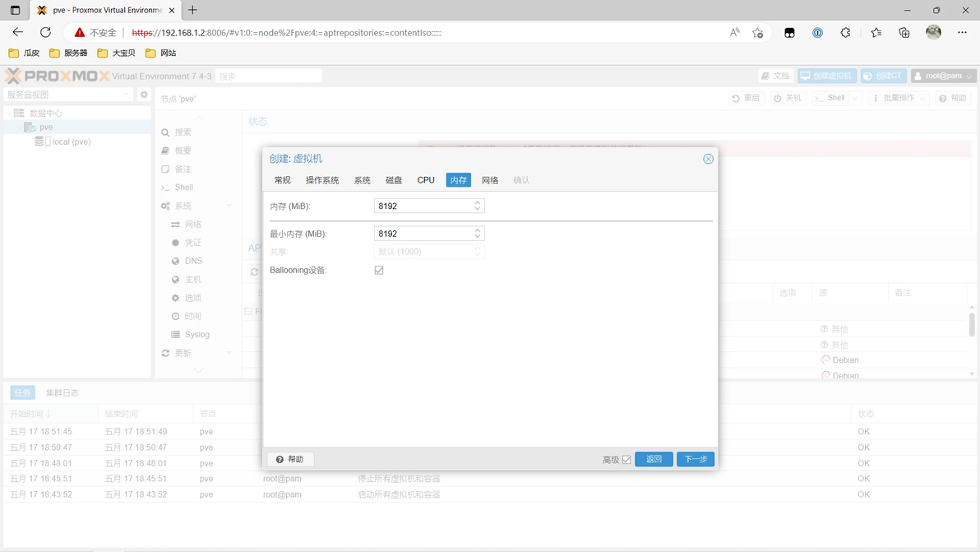The image size is (980, 552).
Task: Open the node 概要 summary menu item
Action: coord(183,151)
